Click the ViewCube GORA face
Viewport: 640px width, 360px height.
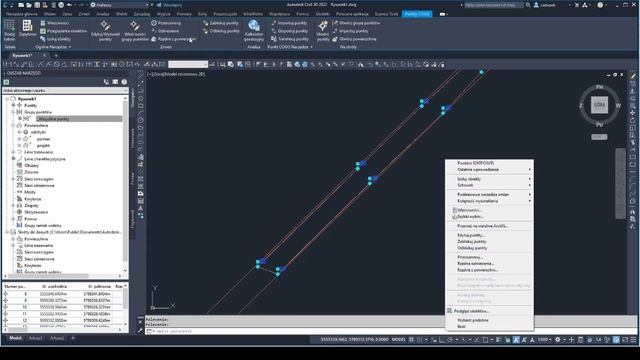point(599,105)
